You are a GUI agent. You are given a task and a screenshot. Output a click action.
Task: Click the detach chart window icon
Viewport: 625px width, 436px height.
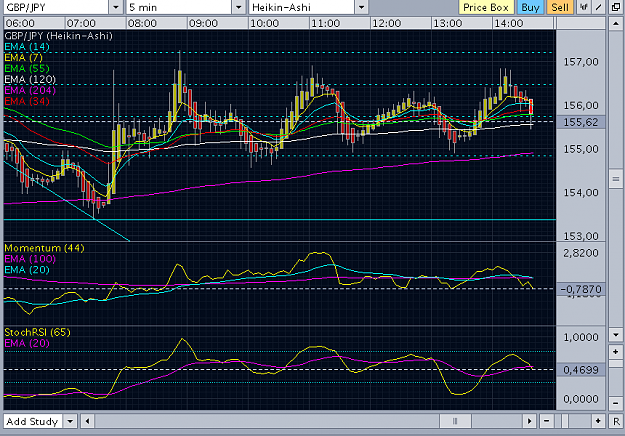[x=616, y=7]
